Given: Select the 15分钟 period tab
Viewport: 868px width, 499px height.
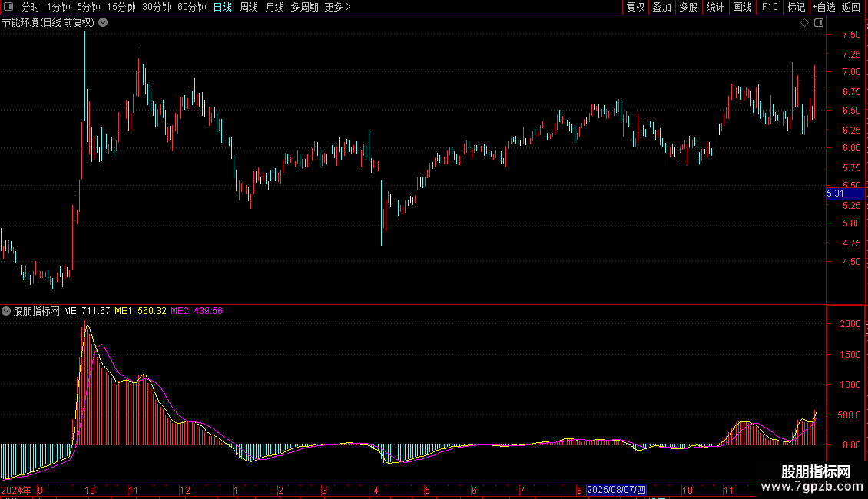Looking at the screenshot, I should [x=121, y=7].
